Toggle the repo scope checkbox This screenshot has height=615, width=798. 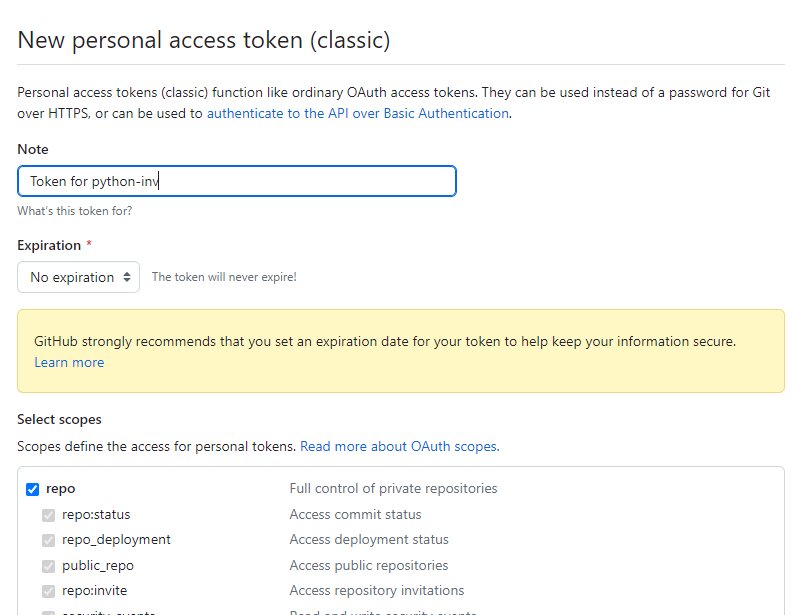point(33,489)
